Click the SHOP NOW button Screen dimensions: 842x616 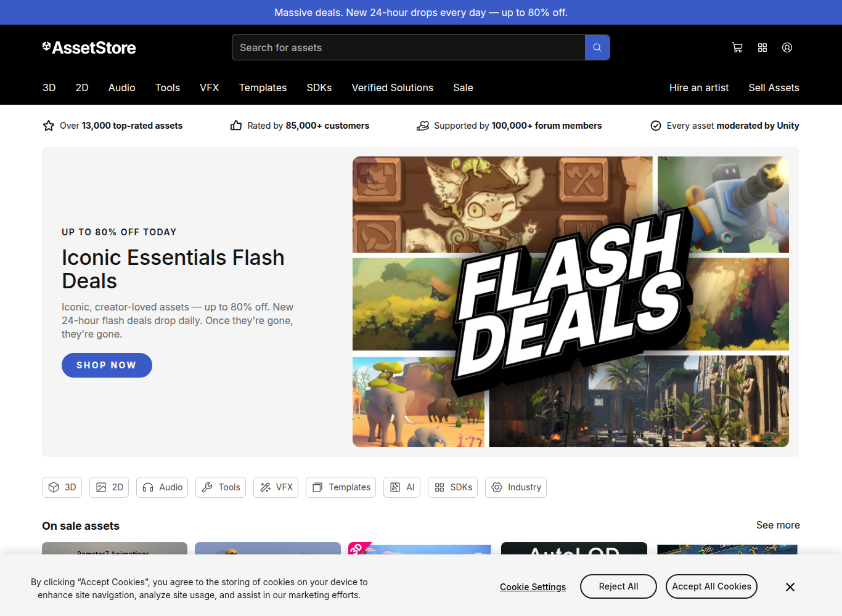[107, 365]
